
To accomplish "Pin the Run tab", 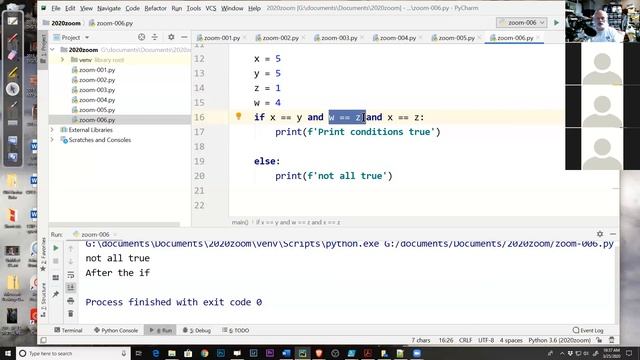I will [x=56, y=294].
